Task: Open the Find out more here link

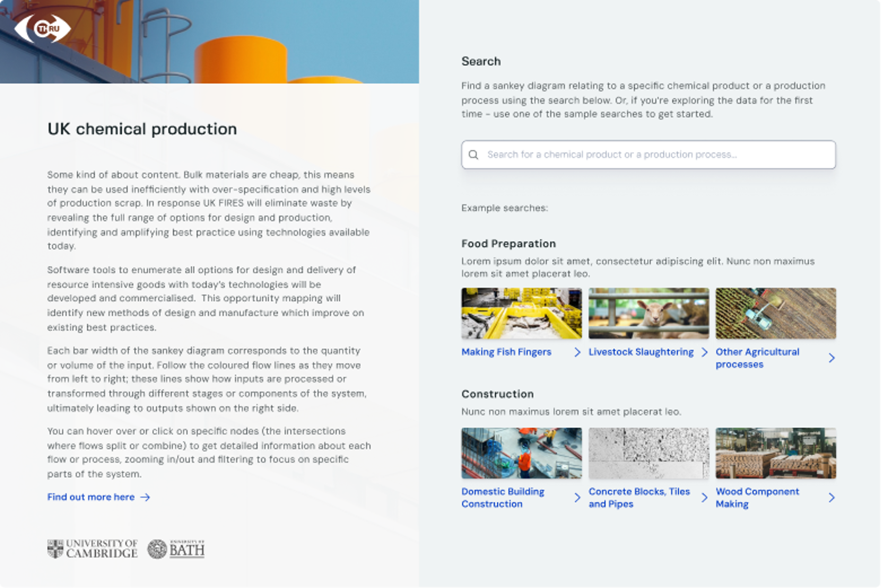Action: [91, 497]
